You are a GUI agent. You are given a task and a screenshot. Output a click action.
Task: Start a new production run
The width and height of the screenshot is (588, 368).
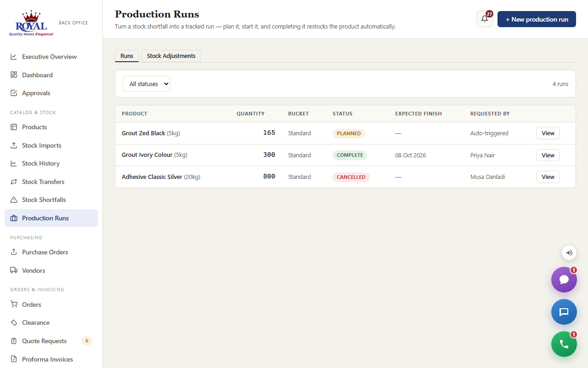pos(537,19)
